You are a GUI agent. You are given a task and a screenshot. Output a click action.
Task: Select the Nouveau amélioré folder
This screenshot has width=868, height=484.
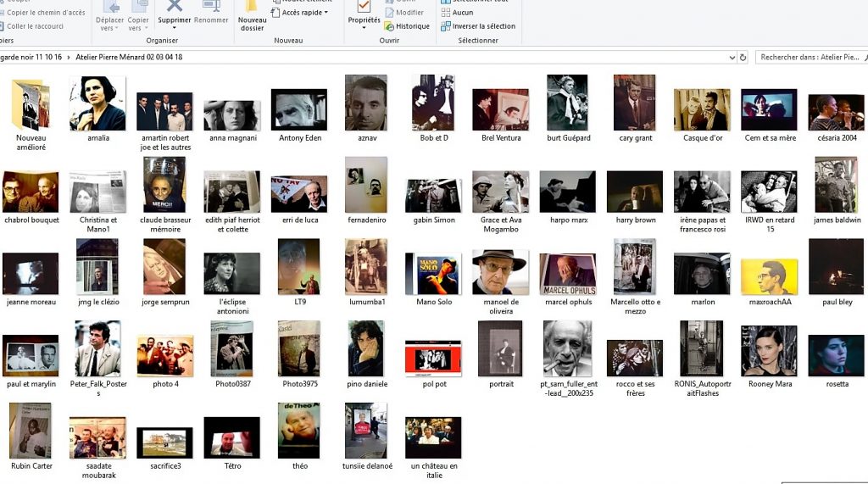pyautogui.click(x=31, y=106)
